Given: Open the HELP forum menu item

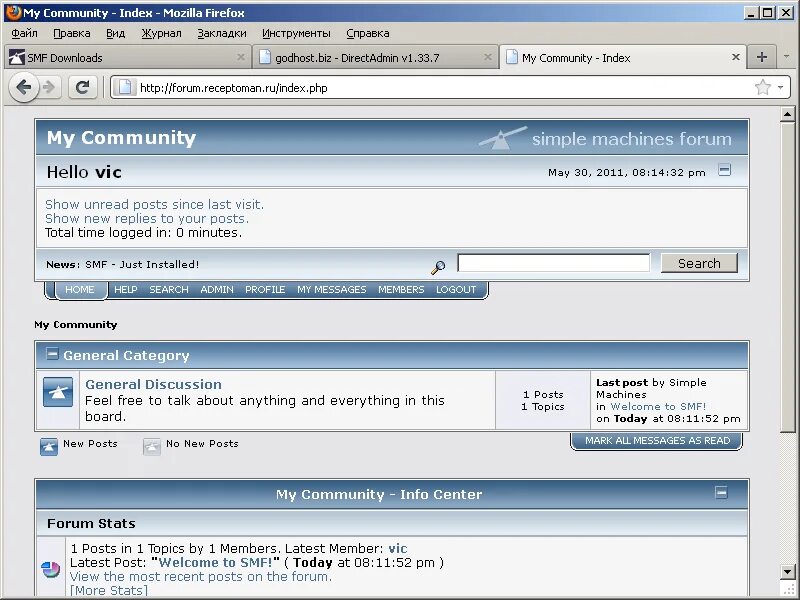Looking at the screenshot, I should click(126, 289).
